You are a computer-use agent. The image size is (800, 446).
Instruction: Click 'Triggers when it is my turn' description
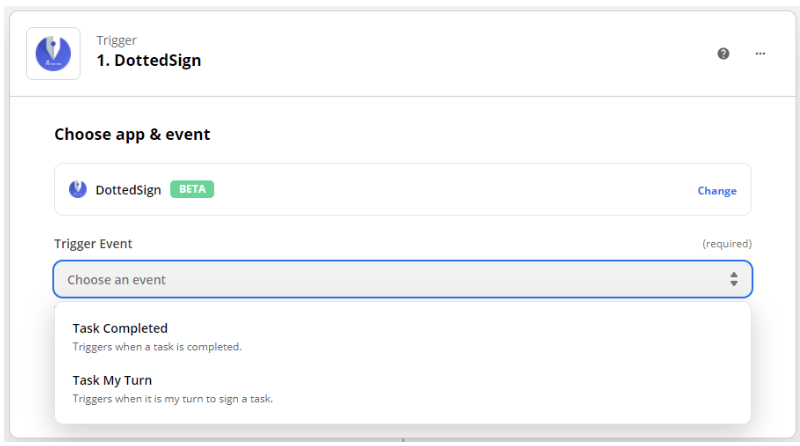tap(172, 399)
